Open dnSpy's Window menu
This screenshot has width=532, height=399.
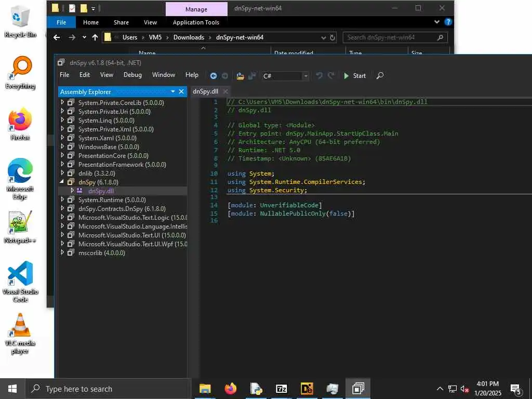[164, 75]
